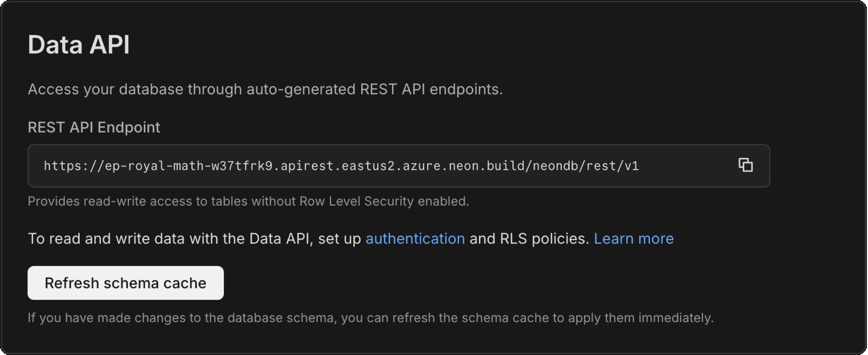Click the read-write access description text

(249, 201)
